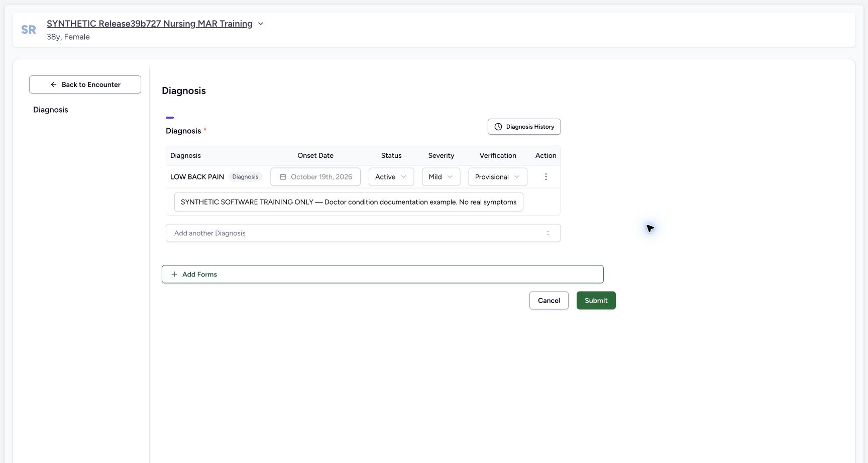The image size is (868, 463).
Task: Click the diagnosis notes text field
Action: 349,202
